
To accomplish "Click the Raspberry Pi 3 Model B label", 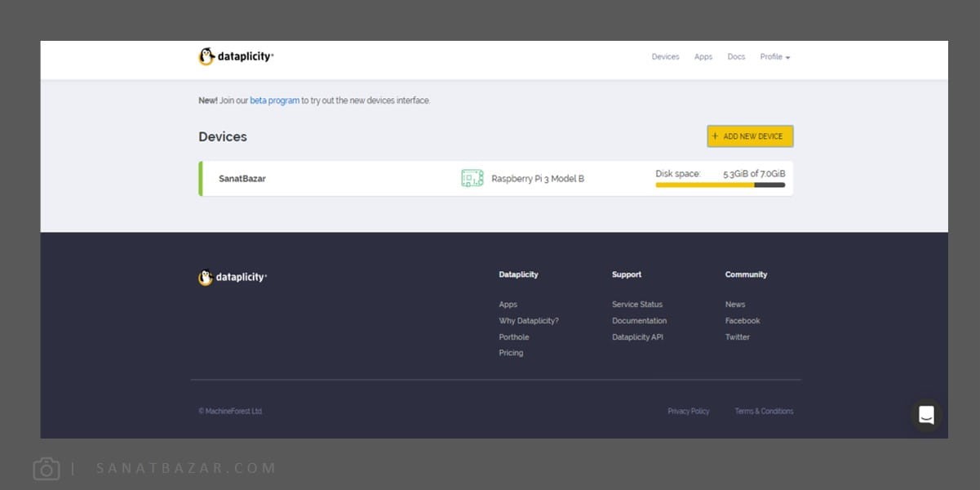I will click(x=538, y=179).
